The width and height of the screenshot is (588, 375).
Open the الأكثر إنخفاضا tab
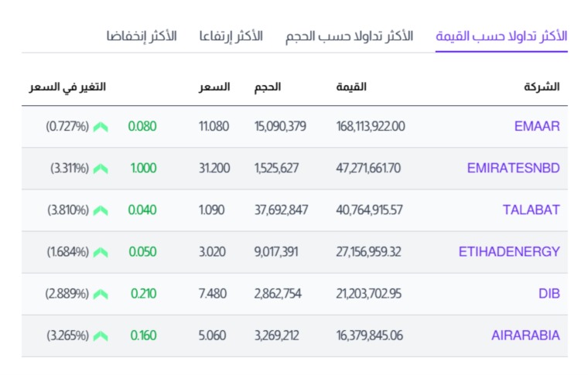tap(142, 36)
